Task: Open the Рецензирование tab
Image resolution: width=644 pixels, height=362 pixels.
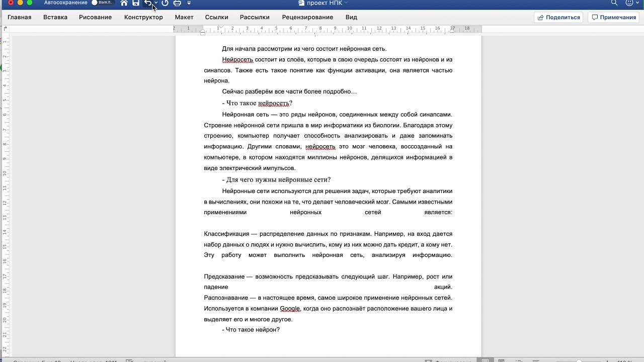Action: (x=307, y=17)
